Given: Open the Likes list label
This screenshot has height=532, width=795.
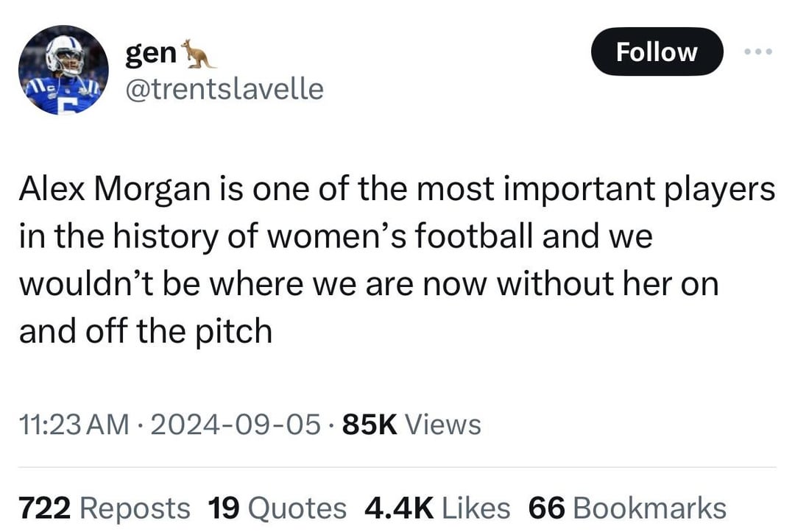Looking at the screenshot, I should click(x=475, y=508).
